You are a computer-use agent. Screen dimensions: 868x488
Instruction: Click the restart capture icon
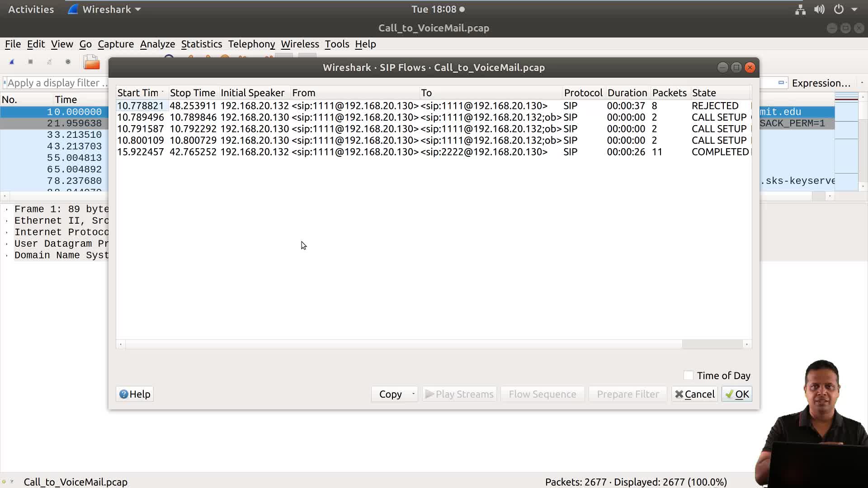49,61
